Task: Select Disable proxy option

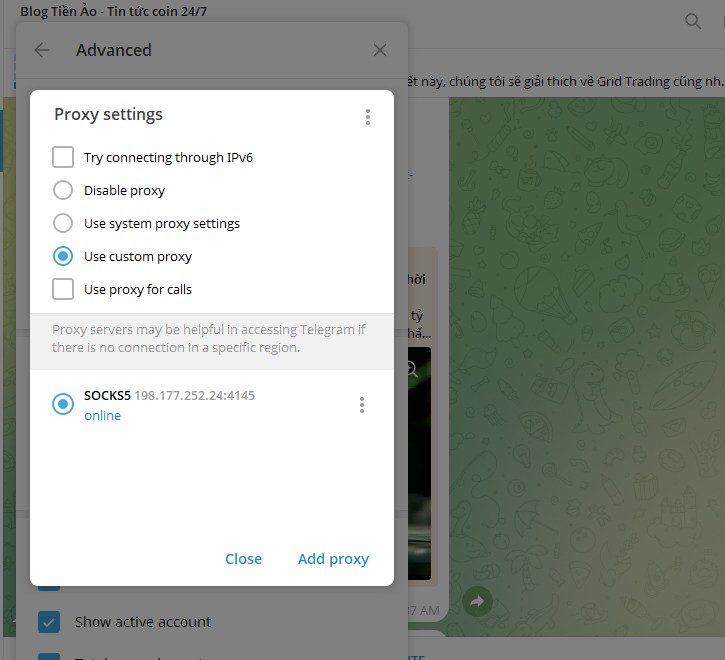Action: tap(63, 190)
